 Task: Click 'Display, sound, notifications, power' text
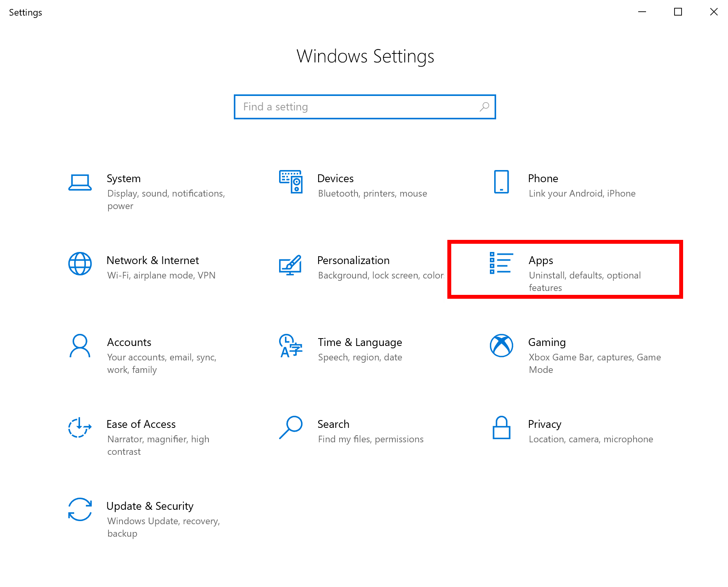pyautogui.click(x=166, y=200)
